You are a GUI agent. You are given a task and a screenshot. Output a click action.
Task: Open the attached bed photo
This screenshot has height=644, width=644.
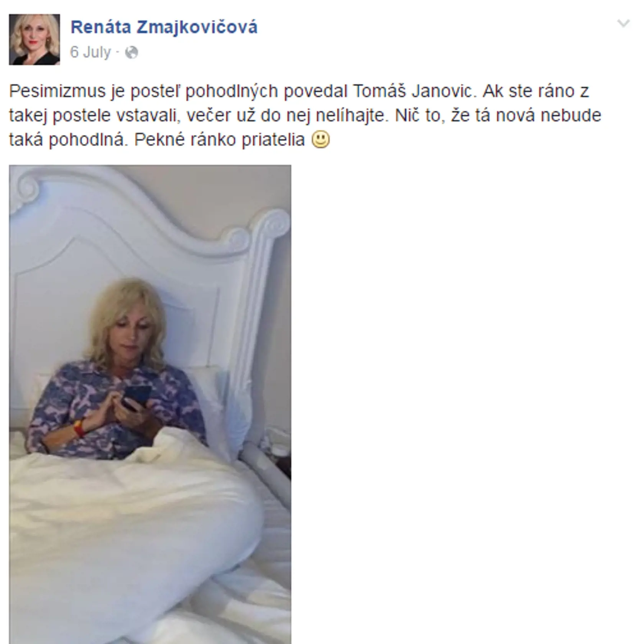[150, 404]
